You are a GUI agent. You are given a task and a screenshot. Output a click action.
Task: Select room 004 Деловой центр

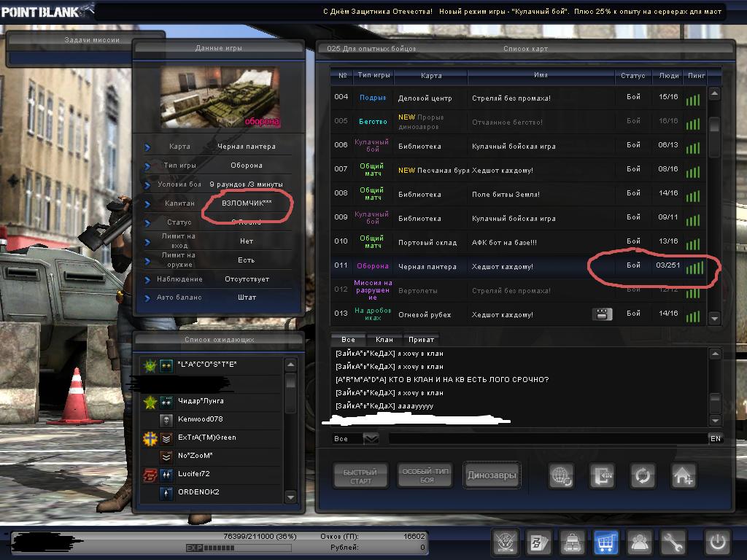pyautogui.click(x=519, y=98)
